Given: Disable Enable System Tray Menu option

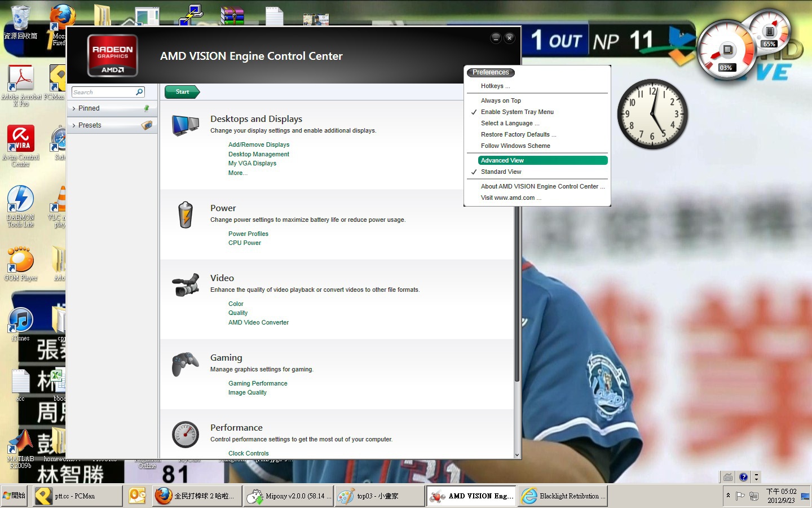Looking at the screenshot, I should click(517, 112).
